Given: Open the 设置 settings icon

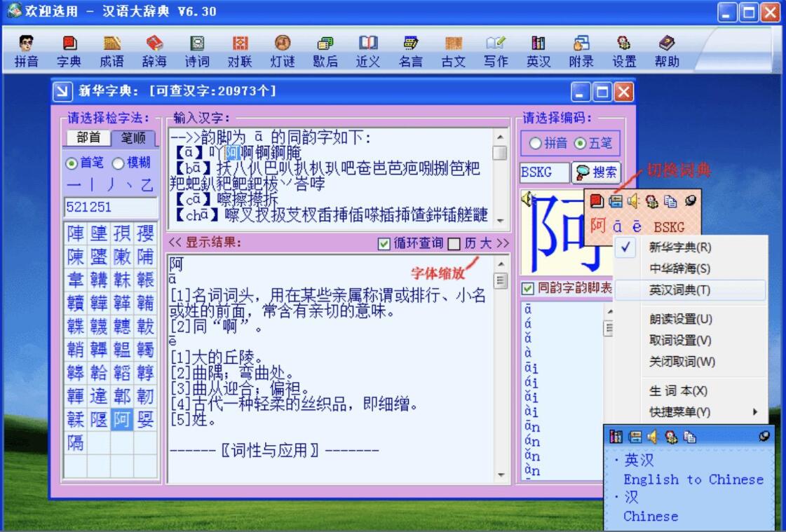Looking at the screenshot, I should 624,53.
